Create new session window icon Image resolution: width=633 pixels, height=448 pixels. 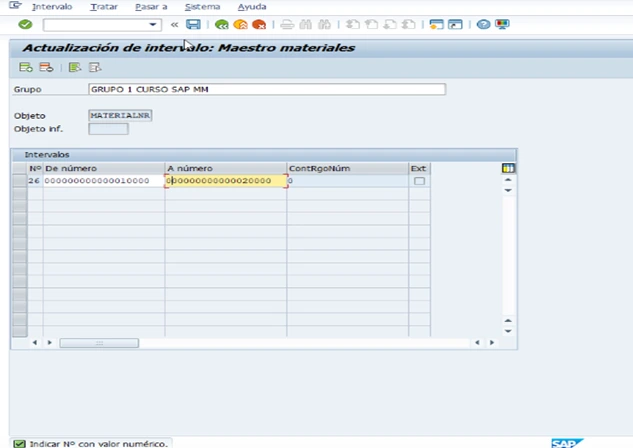pos(436,25)
